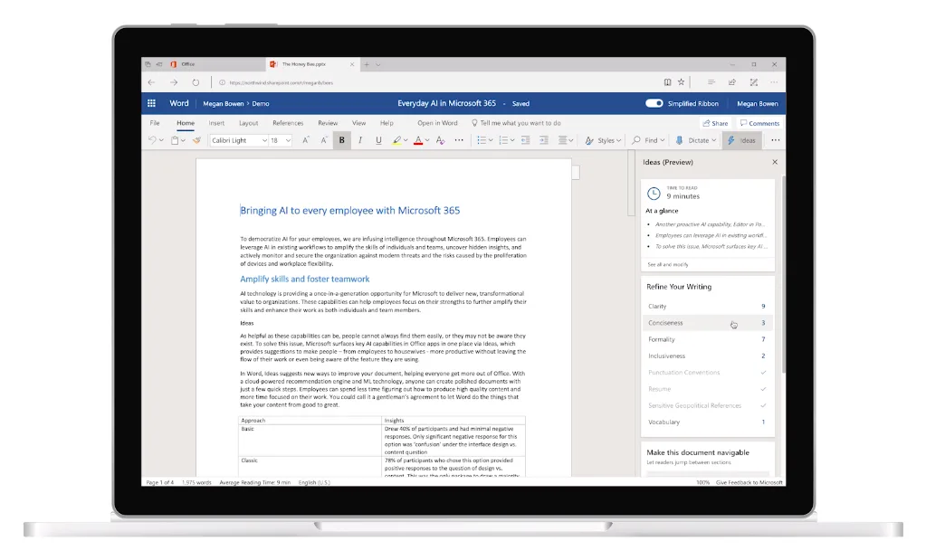Select the Format Painter brush
Viewport: 926px width, 560px height.
[x=196, y=140]
